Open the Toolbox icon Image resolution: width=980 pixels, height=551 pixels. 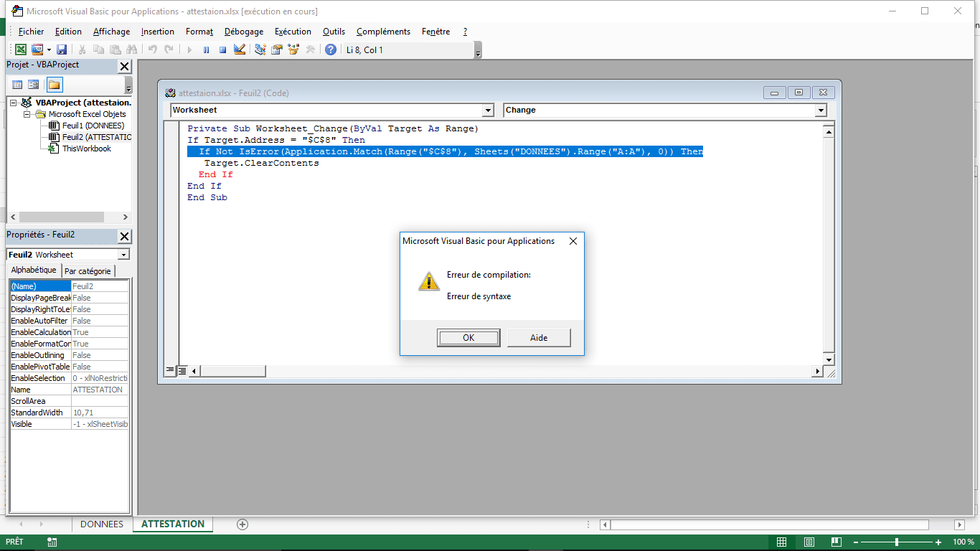(x=310, y=50)
